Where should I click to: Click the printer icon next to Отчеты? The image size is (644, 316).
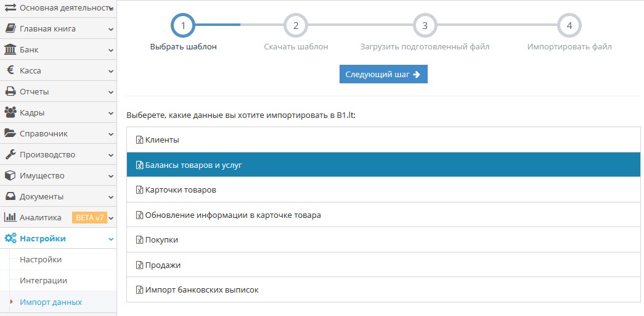[x=10, y=91]
